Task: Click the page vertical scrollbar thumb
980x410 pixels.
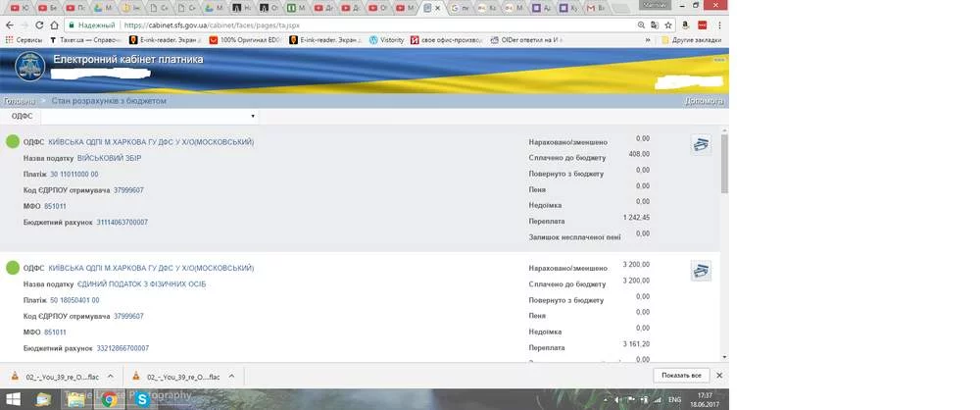Action: (724, 164)
